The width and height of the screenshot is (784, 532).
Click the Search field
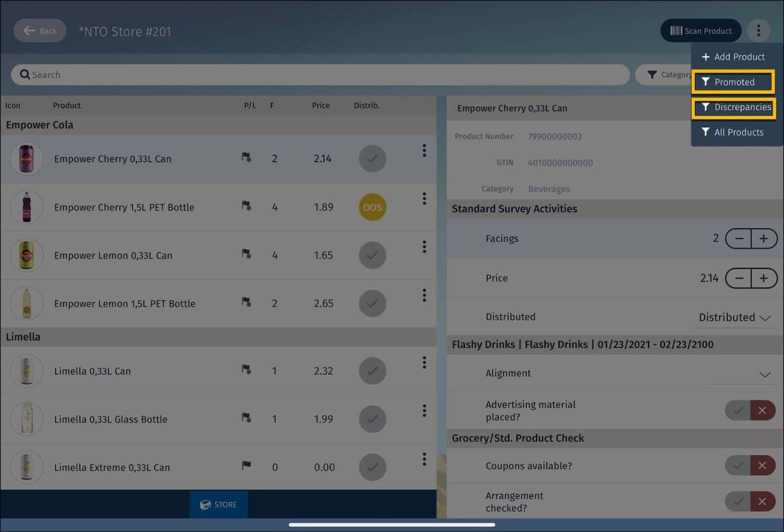coord(320,75)
